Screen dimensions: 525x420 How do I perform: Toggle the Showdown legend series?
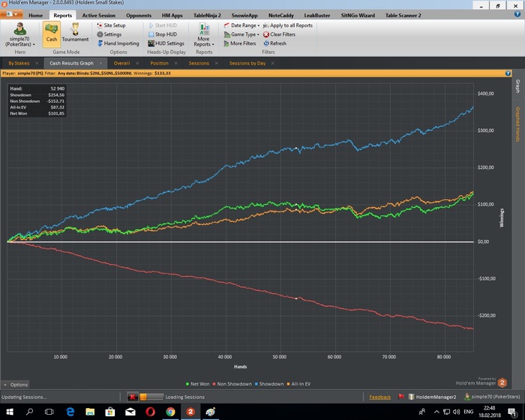tap(269, 384)
